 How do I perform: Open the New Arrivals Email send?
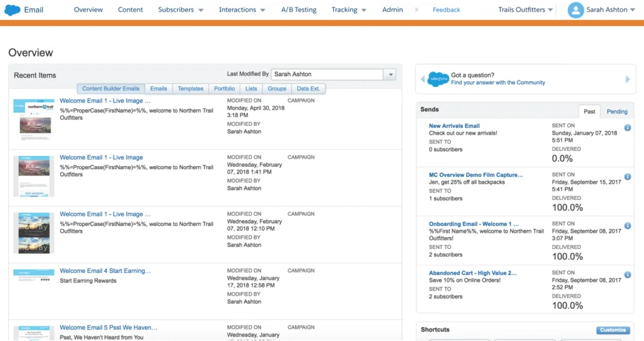[454, 126]
